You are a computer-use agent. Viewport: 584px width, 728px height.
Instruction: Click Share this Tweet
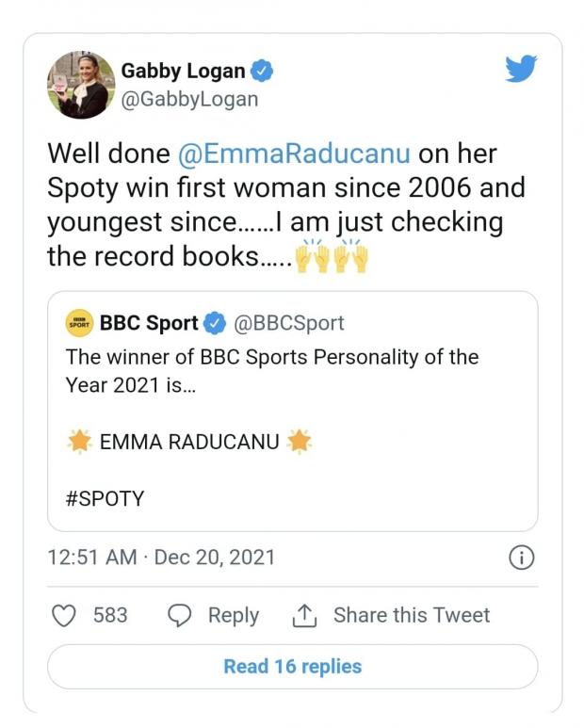coord(412,615)
